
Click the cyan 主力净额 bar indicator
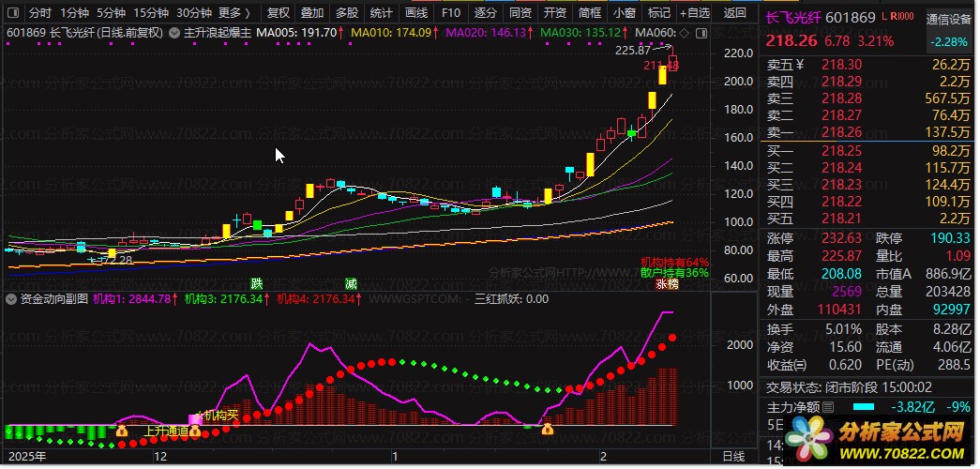(x=863, y=407)
